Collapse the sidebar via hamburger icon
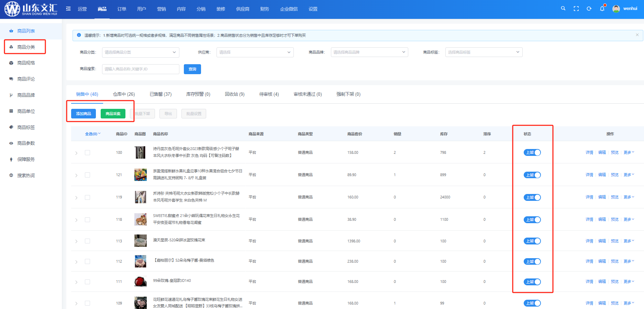 pyautogui.click(x=68, y=9)
